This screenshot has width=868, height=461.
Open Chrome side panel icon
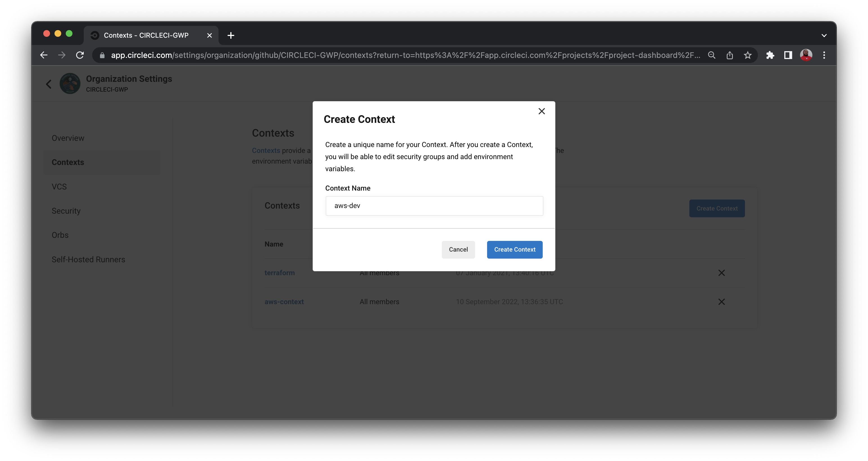788,55
